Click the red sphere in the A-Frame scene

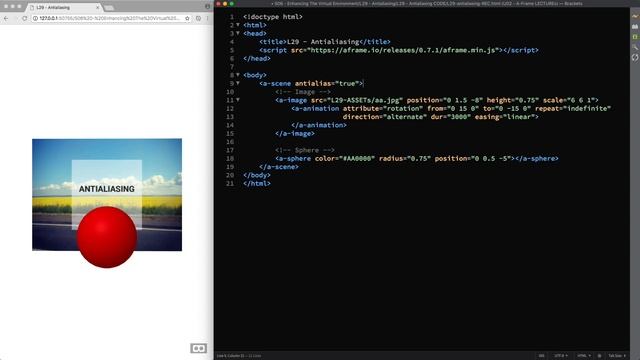(x=107, y=237)
